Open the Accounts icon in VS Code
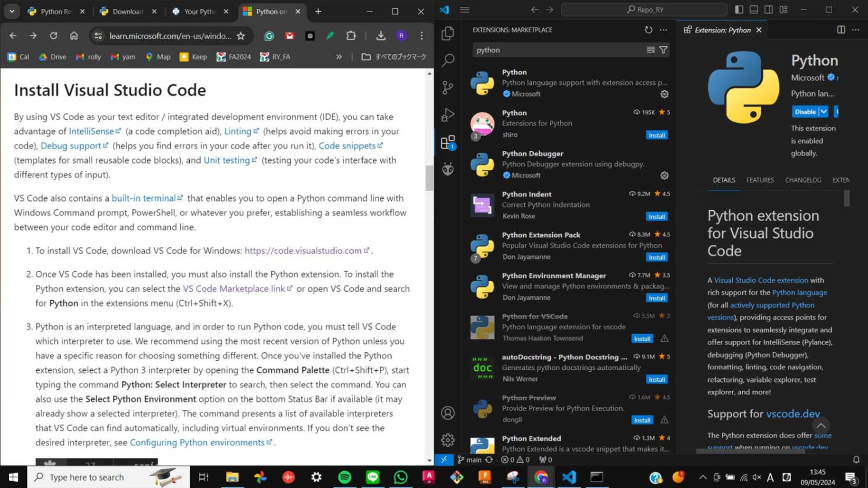This screenshot has height=488, width=868. point(448,413)
